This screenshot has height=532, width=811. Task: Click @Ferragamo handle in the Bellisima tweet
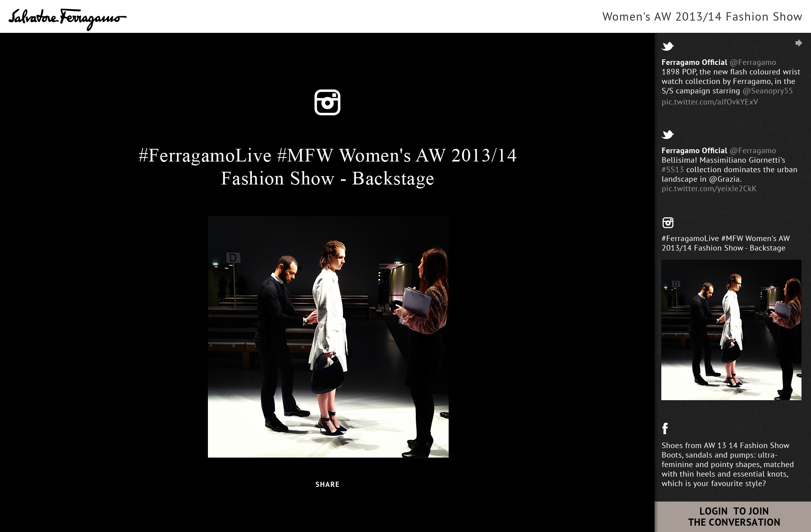(753, 150)
